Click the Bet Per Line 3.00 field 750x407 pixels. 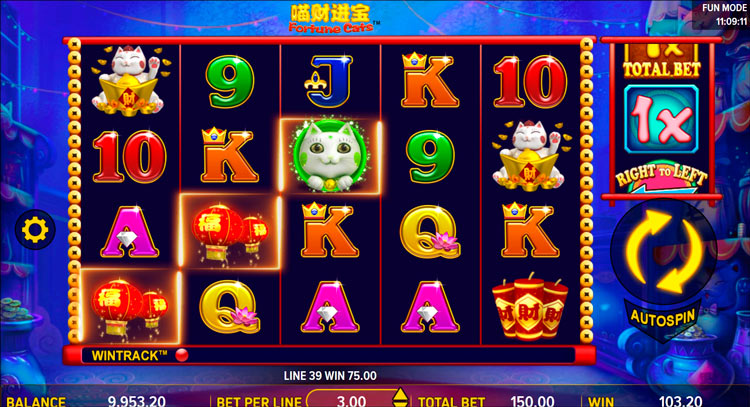(x=352, y=400)
